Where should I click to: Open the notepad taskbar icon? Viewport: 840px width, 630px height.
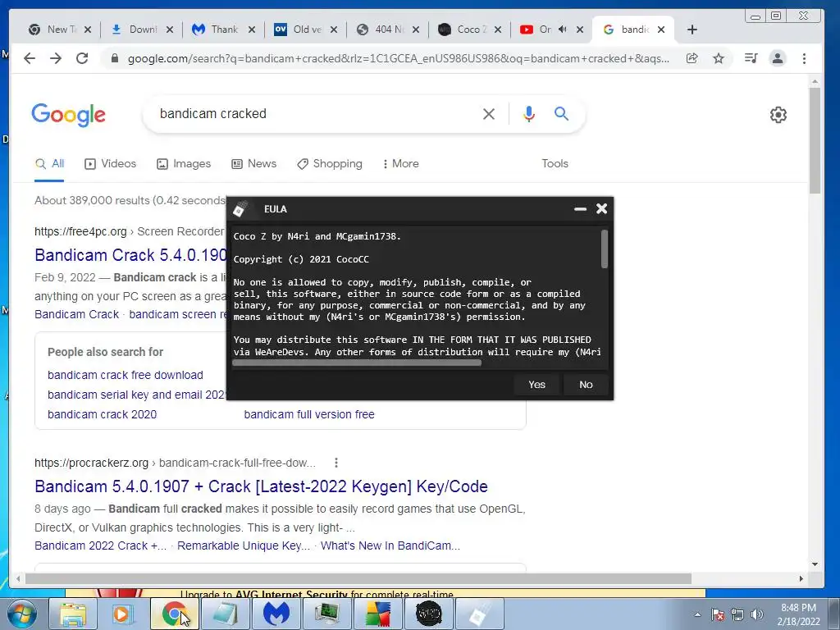click(225, 614)
